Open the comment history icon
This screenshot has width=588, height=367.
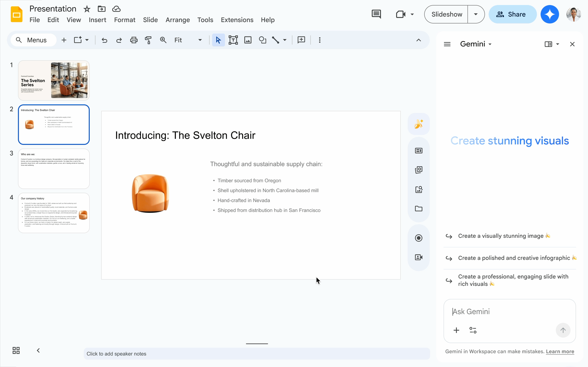tap(376, 14)
